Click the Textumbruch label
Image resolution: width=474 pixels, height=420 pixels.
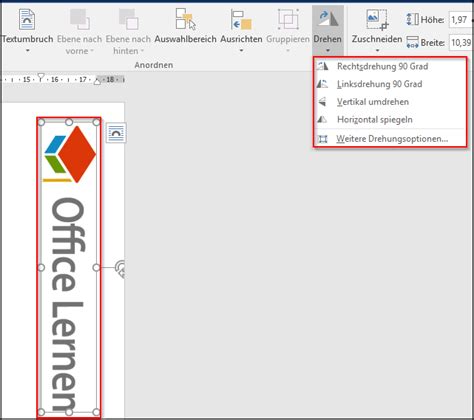[27, 39]
